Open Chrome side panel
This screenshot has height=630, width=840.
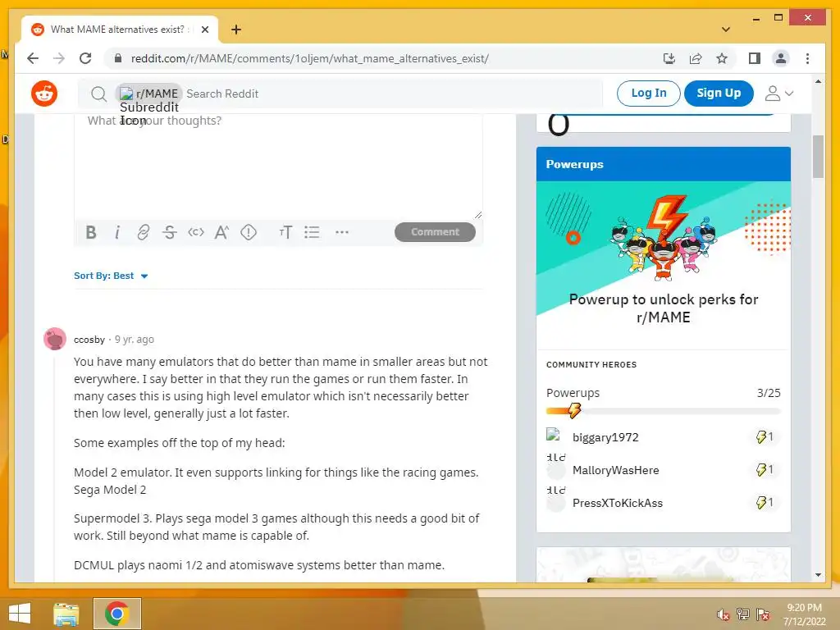point(755,58)
